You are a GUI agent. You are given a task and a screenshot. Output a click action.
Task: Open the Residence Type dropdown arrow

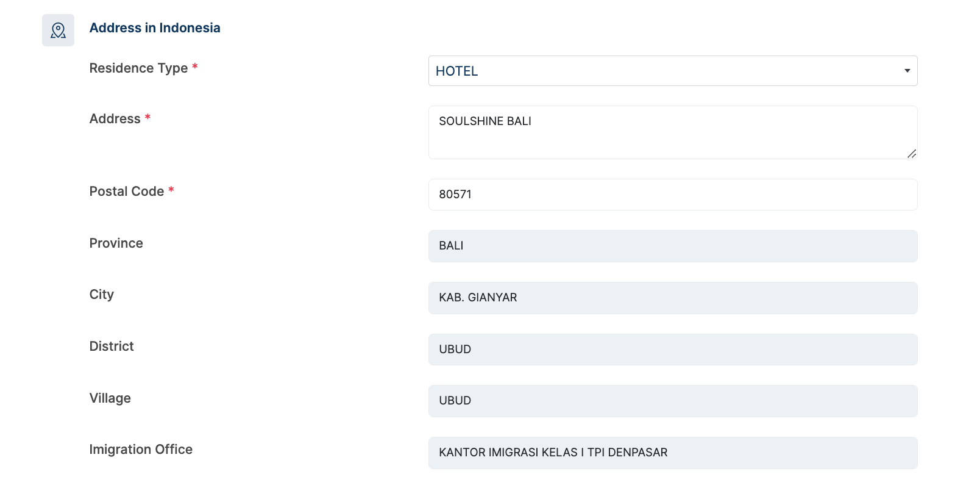[x=907, y=71]
